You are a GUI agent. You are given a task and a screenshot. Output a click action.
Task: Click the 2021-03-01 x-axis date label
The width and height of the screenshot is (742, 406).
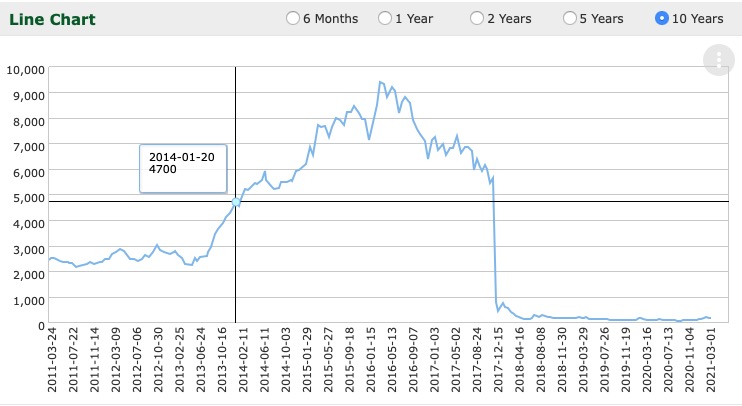pos(711,360)
